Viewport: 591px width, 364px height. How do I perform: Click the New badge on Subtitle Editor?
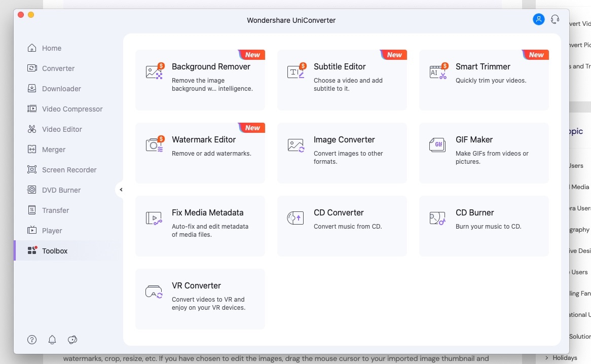coord(394,55)
